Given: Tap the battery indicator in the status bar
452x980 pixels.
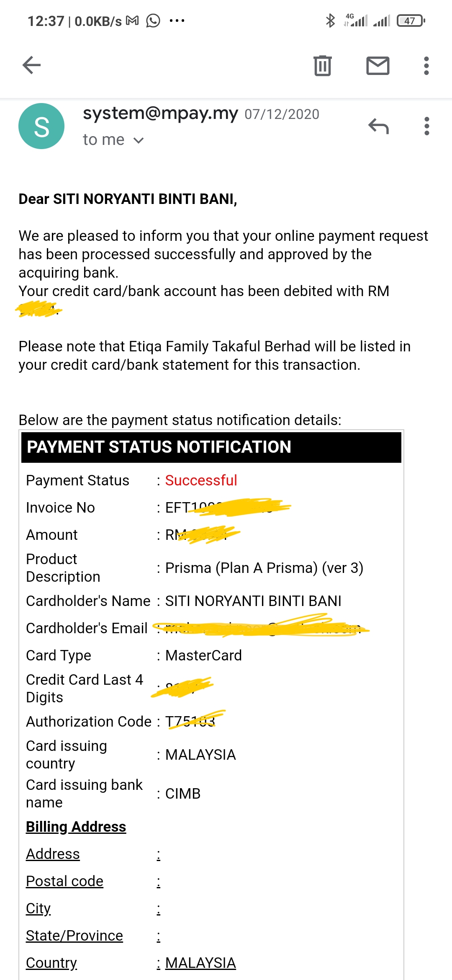Looking at the screenshot, I should [x=411, y=21].
